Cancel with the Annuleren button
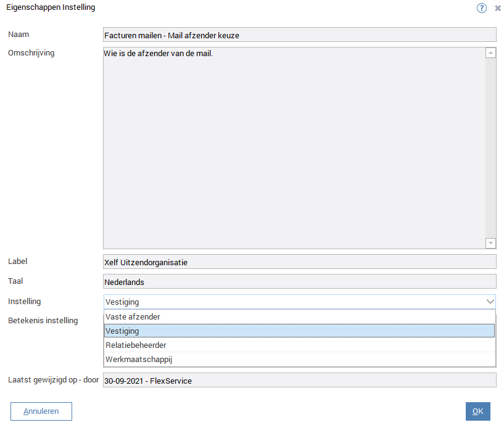Image resolution: width=504 pixels, height=425 pixels. [41, 411]
